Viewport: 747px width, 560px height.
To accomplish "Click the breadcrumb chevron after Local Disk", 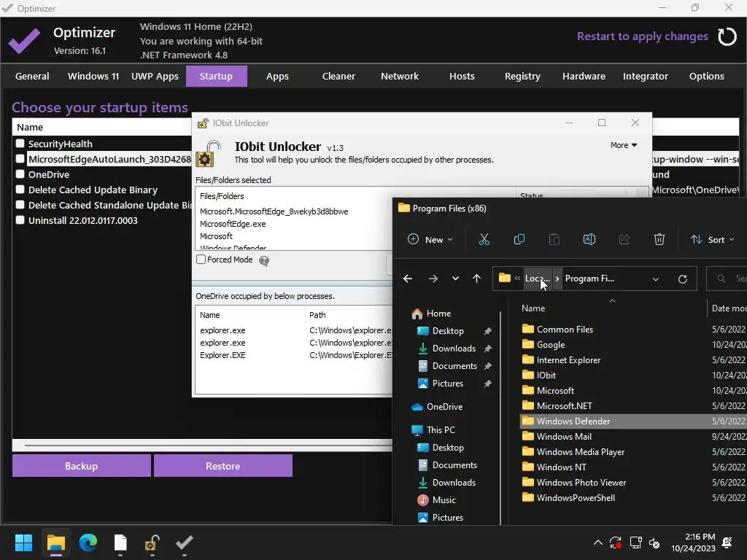I will coord(557,279).
